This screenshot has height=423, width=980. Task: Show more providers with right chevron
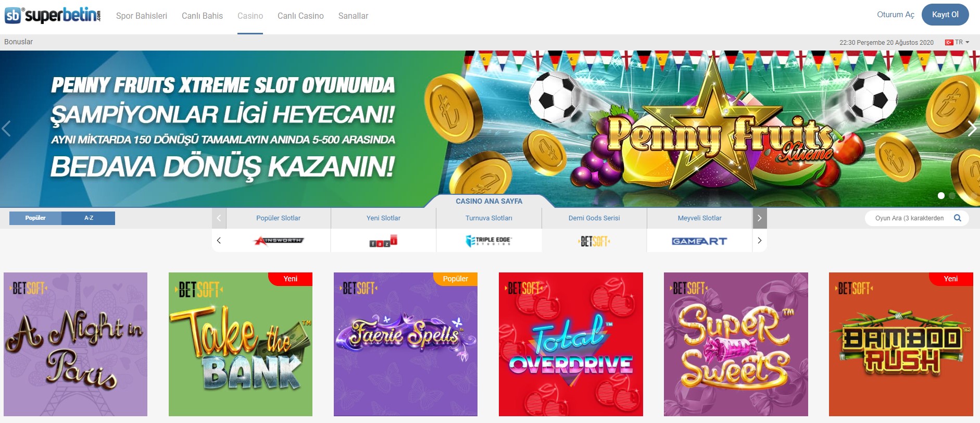coord(760,241)
